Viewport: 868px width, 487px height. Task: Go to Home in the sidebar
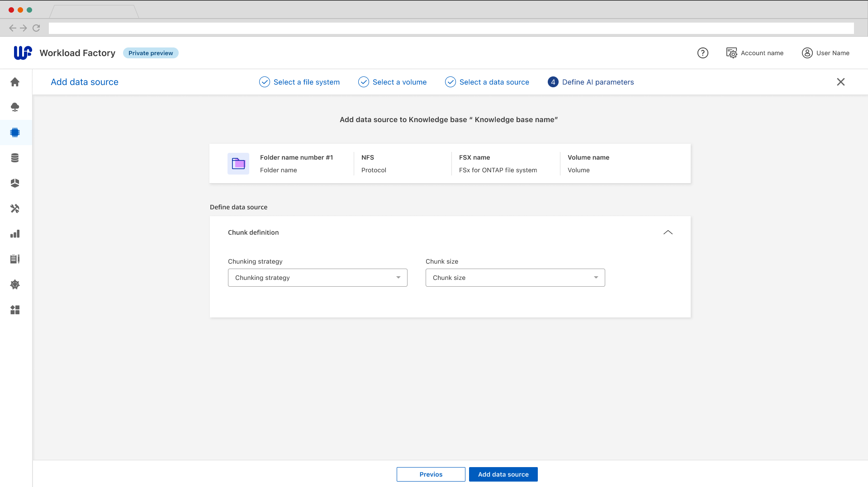(x=15, y=82)
